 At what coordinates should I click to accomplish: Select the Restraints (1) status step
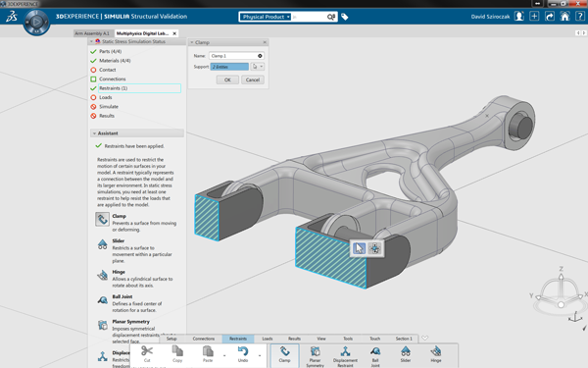click(139, 88)
